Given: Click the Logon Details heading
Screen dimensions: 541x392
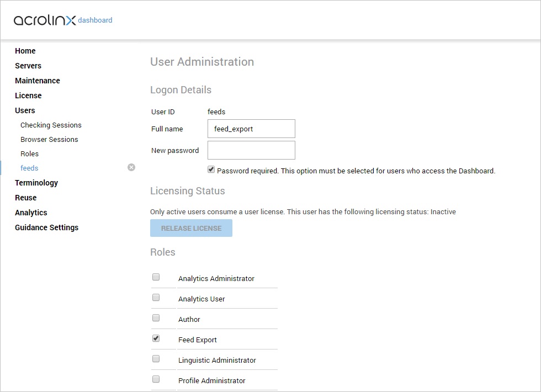Looking at the screenshot, I should (x=181, y=89).
